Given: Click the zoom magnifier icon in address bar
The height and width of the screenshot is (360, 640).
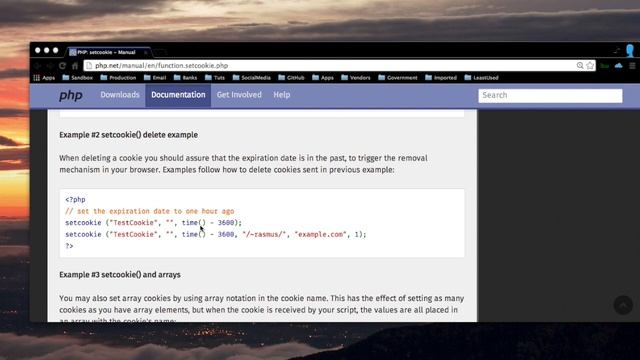Looking at the screenshot, I should (580, 66).
